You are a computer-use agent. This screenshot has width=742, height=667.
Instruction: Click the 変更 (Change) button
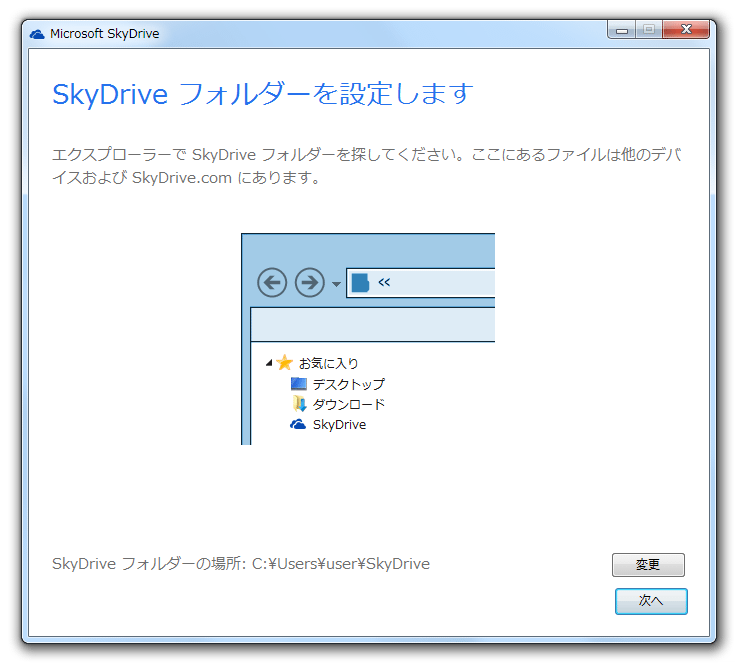pyautogui.click(x=648, y=564)
